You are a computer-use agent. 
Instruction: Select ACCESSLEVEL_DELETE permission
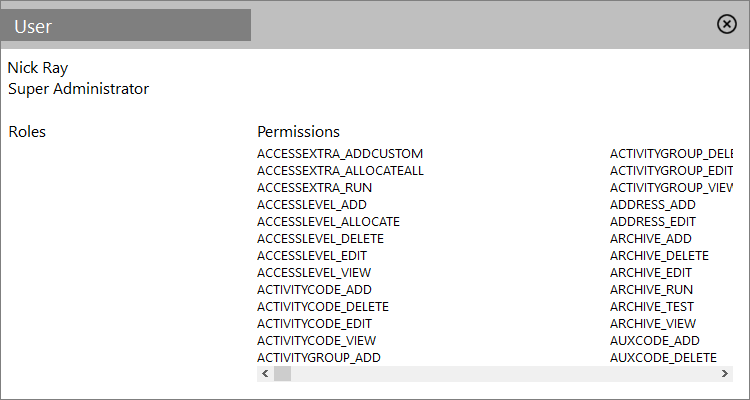(320, 239)
